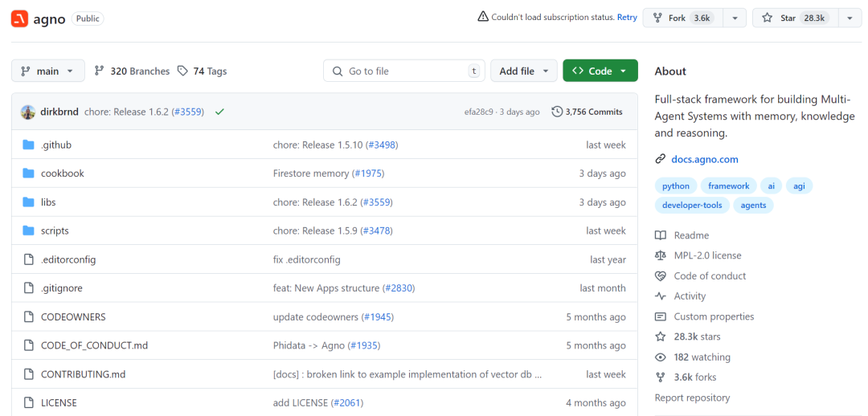Viewport: 868px width, 416px height.
Task: Fork the repository with Fork button
Action: [683, 18]
